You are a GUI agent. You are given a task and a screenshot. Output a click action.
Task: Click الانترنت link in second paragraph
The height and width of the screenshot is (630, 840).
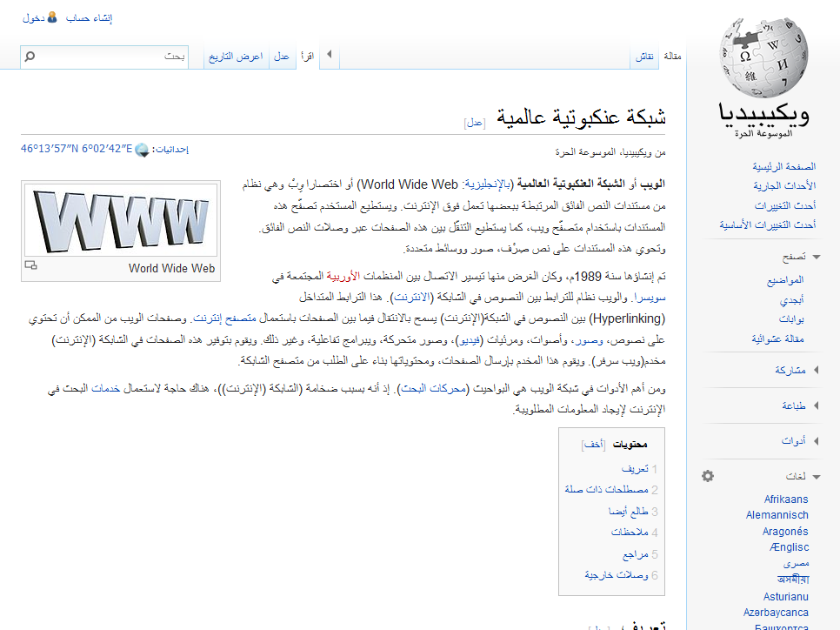tap(412, 297)
